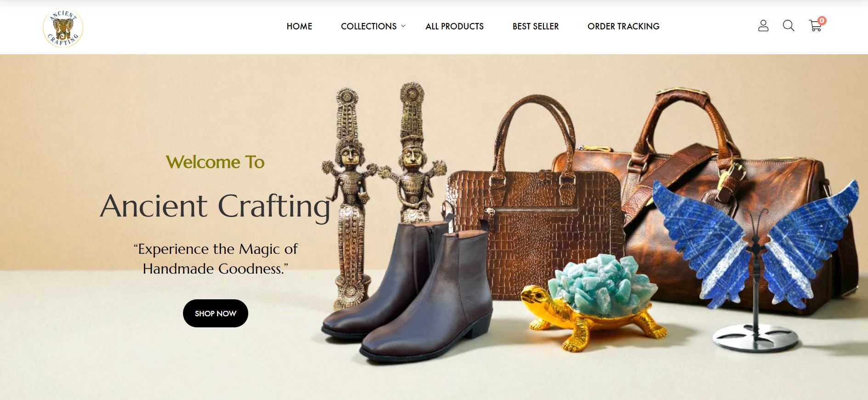
Task: Open the Collections menu
Action: point(369,26)
